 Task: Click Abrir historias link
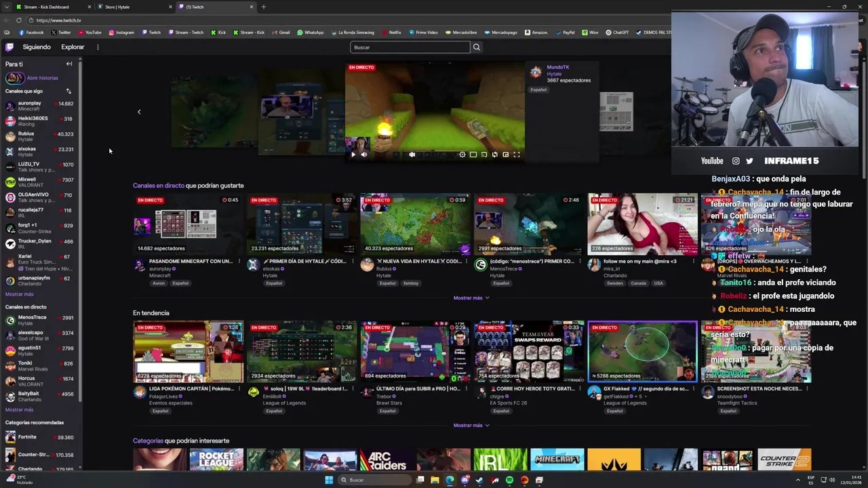tap(42, 78)
